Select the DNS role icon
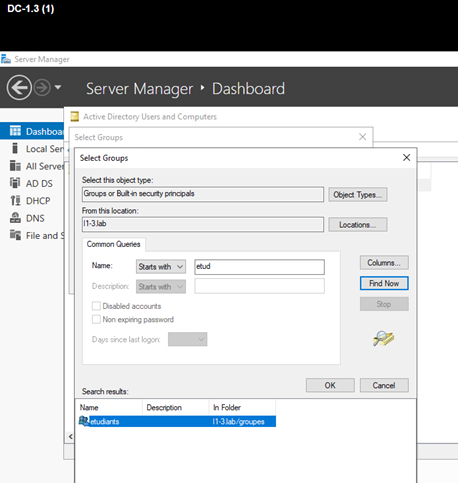Screen dimensions: 458x483 pos(15,218)
